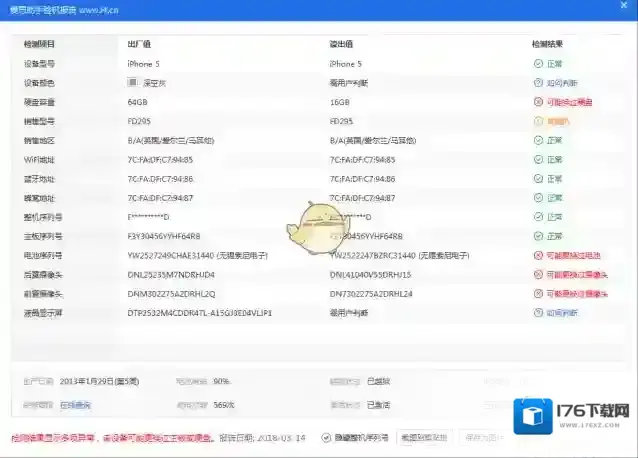The image size is (638, 458).
Task: Toggle the 隐藏整机序列号 checkbox
Action: [x=326, y=438]
